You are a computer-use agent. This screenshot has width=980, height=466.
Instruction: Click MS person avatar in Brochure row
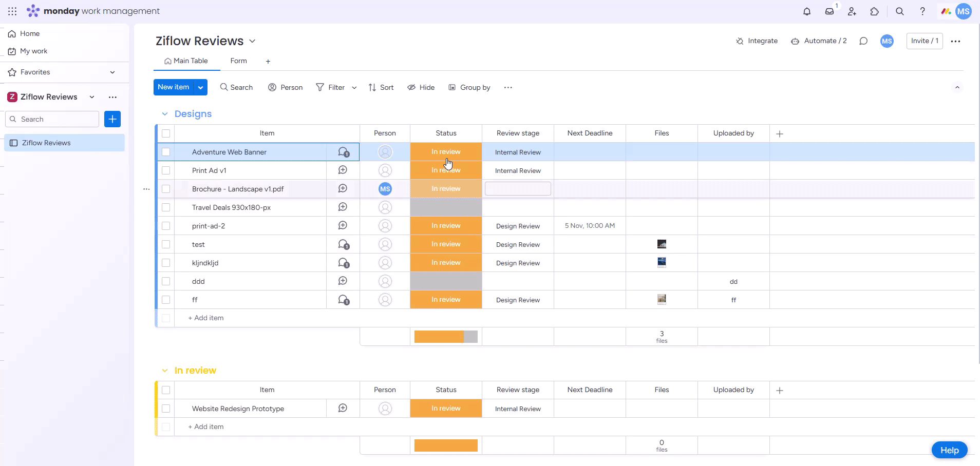(385, 189)
